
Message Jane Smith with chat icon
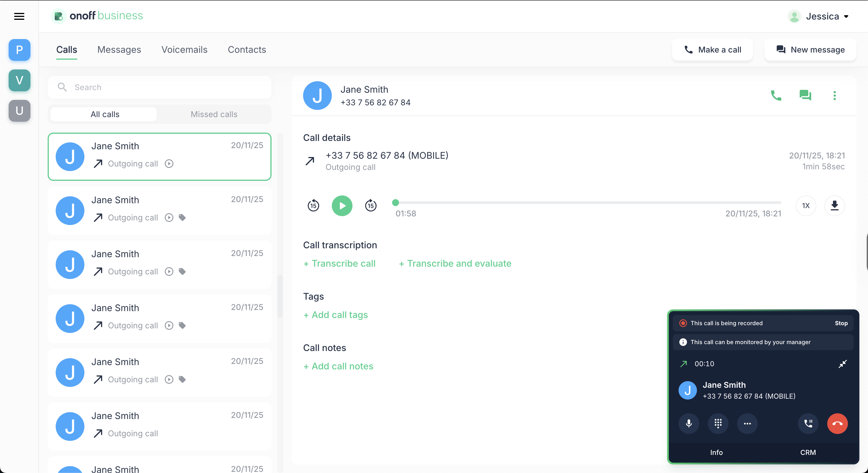[805, 96]
